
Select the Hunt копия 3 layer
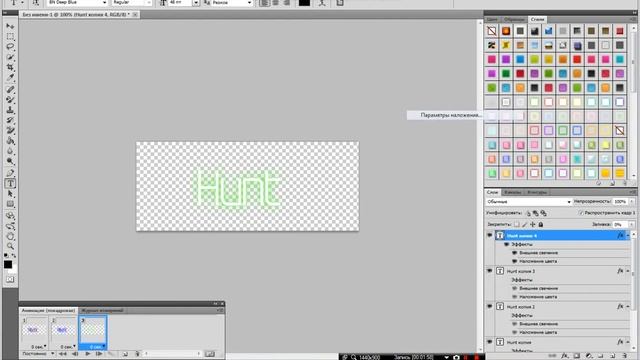pos(563,271)
